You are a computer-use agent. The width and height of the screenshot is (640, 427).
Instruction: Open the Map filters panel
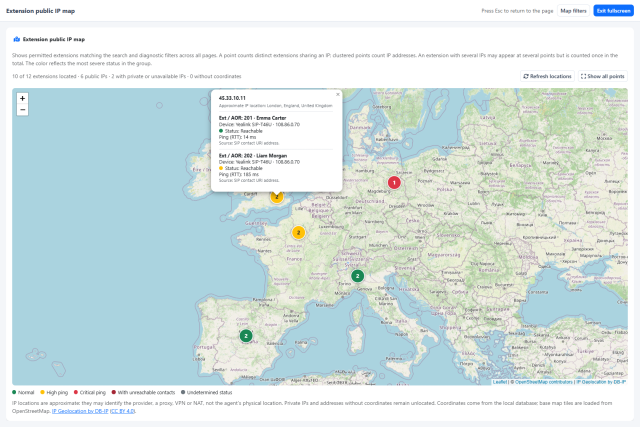[573, 11]
